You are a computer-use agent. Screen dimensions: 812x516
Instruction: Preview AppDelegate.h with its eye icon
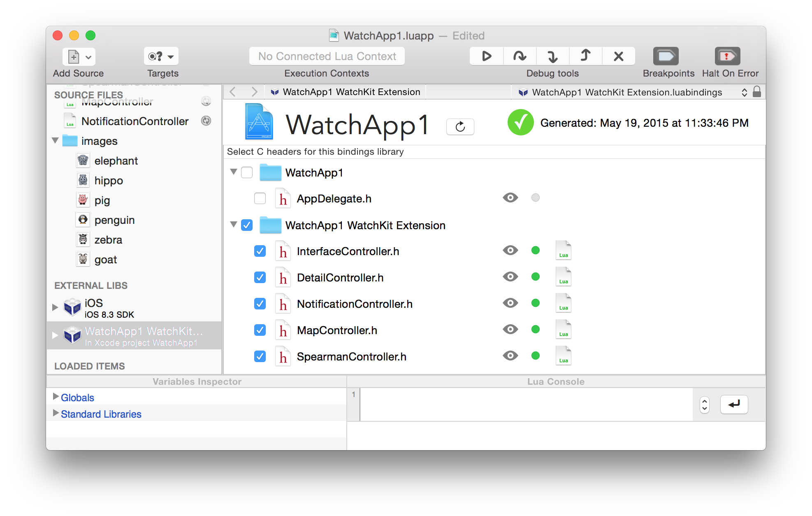pyautogui.click(x=510, y=198)
